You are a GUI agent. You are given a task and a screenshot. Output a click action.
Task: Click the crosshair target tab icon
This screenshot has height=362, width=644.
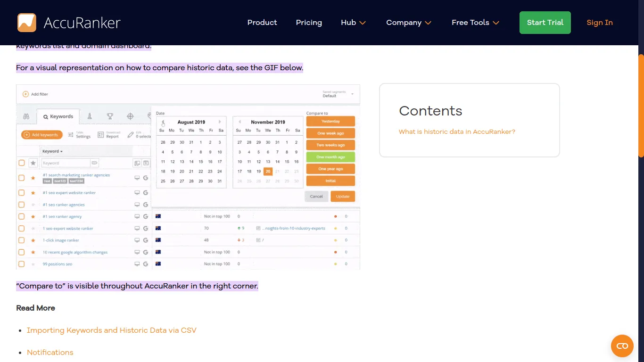pyautogui.click(x=131, y=116)
